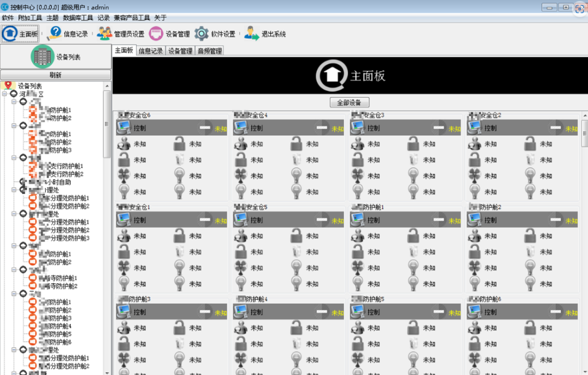
Task: Switch to the 设备管理 tab
Action: [180, 51]
